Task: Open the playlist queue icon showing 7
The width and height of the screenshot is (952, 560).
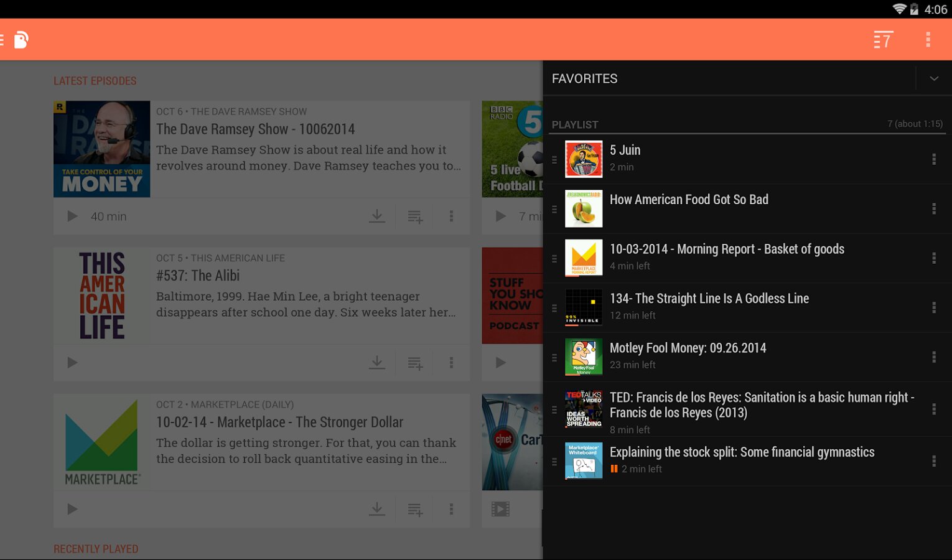Action: click(883, 40)
